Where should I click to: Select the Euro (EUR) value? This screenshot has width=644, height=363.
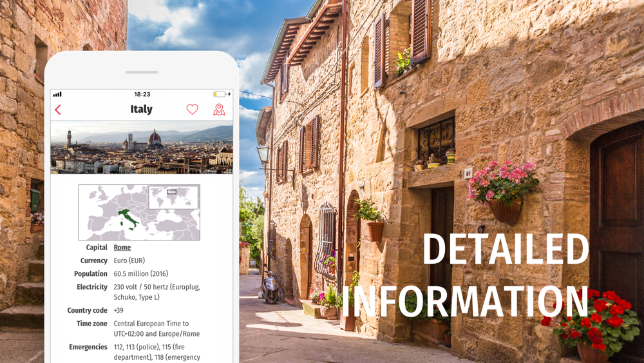129,260
